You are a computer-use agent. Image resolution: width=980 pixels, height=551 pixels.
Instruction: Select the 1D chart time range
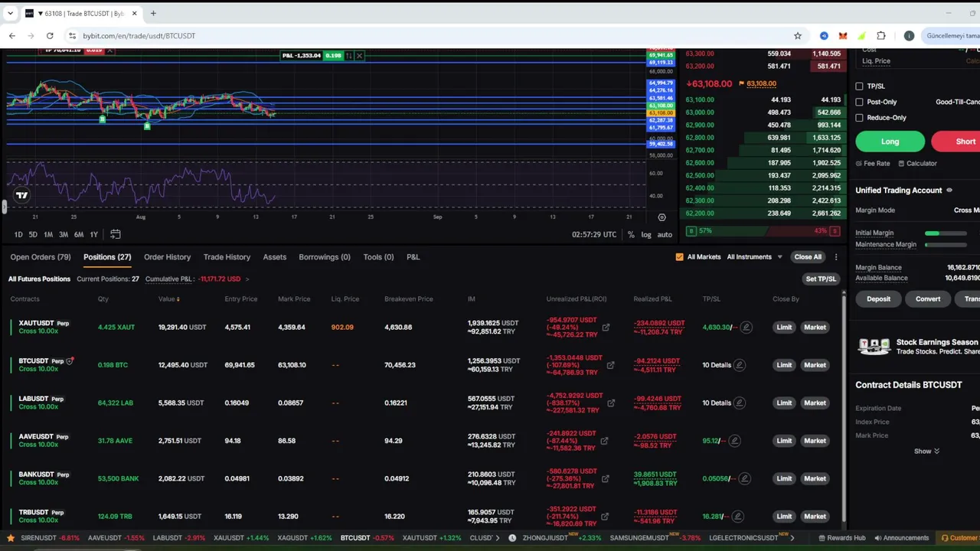pos(18,234)
